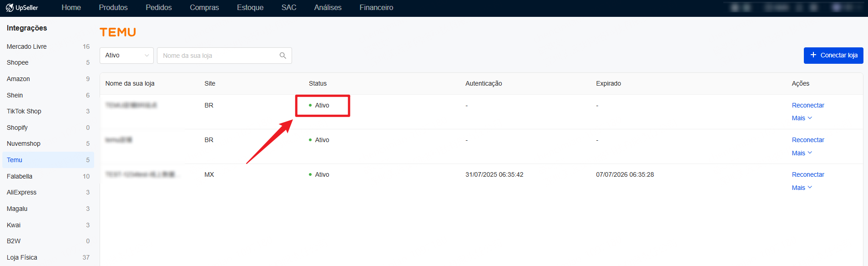Open the Home menu
This screenshot has height=266, width=868.
(71, 8)
